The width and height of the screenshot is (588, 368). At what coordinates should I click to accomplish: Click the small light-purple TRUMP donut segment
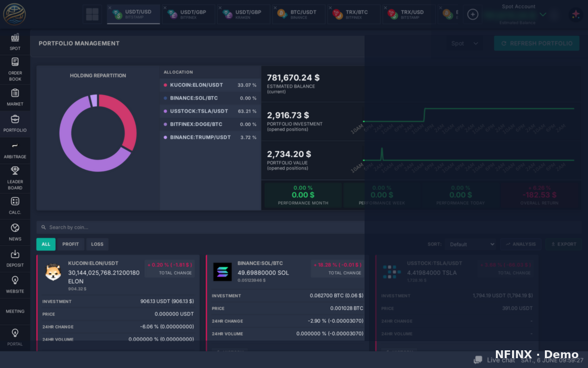[x=94, y=101]
